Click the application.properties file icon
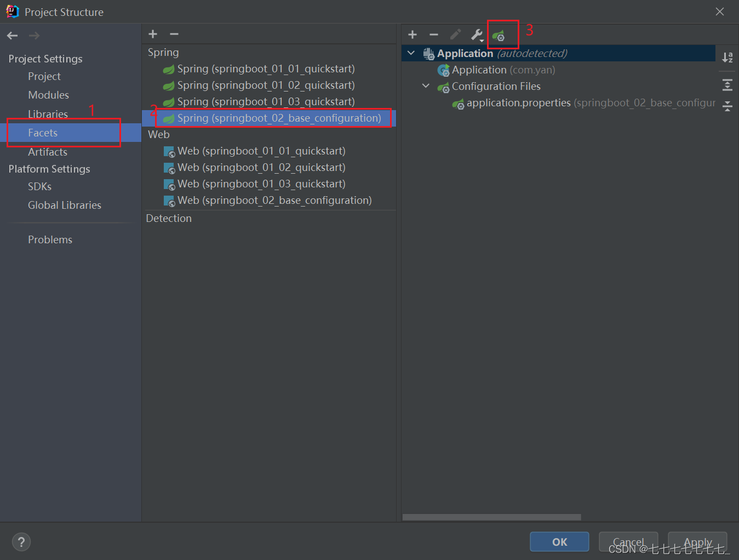 pyautogui.click(x=459, y=104)
